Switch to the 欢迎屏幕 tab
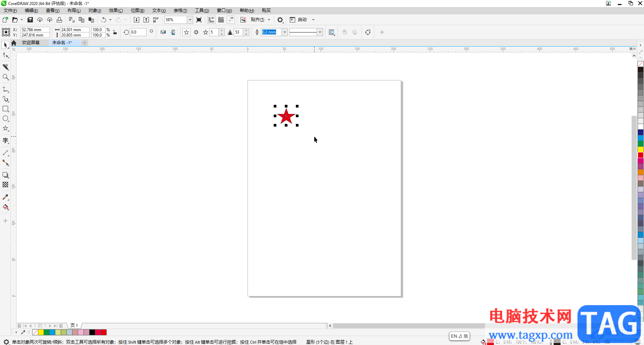The width and height of the screenshot is (644, 345). pos(31,43)
